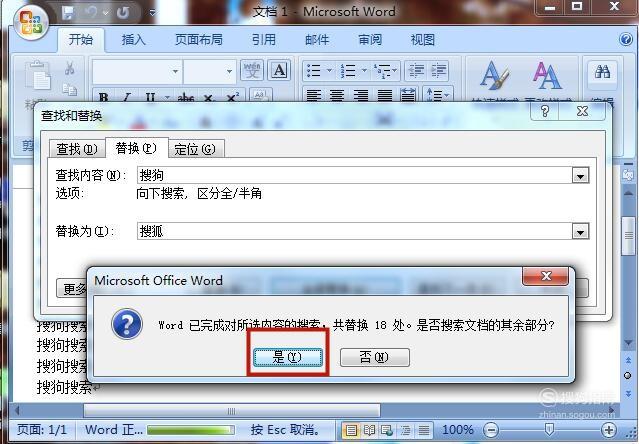
Task: Expand bullet list style arrow
Action: tap(329, 71)
